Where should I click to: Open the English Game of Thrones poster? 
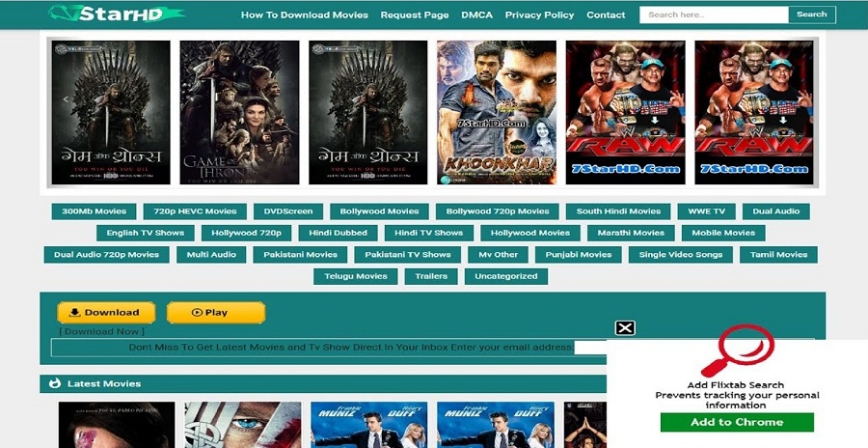239,113
